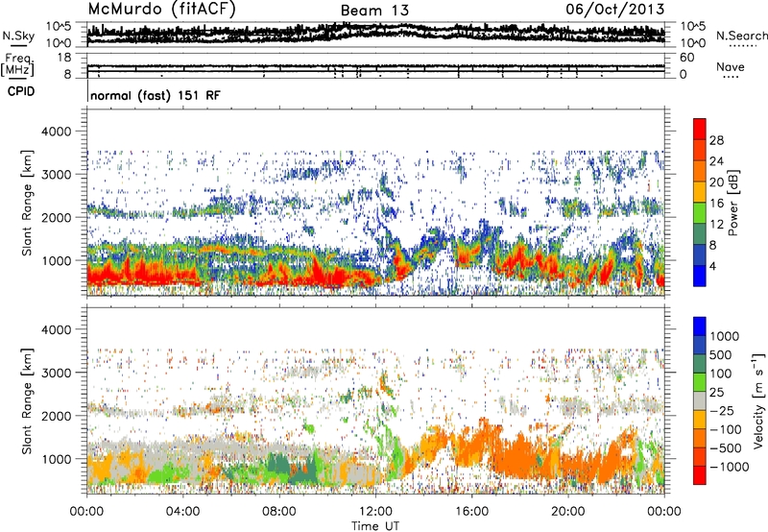Click the 'Velocity [m s⁻¹]' colorbar label

pos(758,400)
